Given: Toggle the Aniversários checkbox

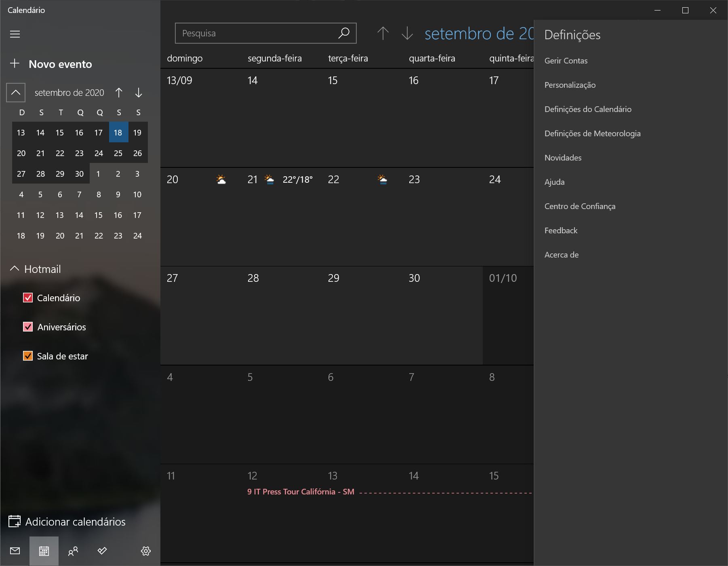Looking at the screenshot, I should click(28, 327).
